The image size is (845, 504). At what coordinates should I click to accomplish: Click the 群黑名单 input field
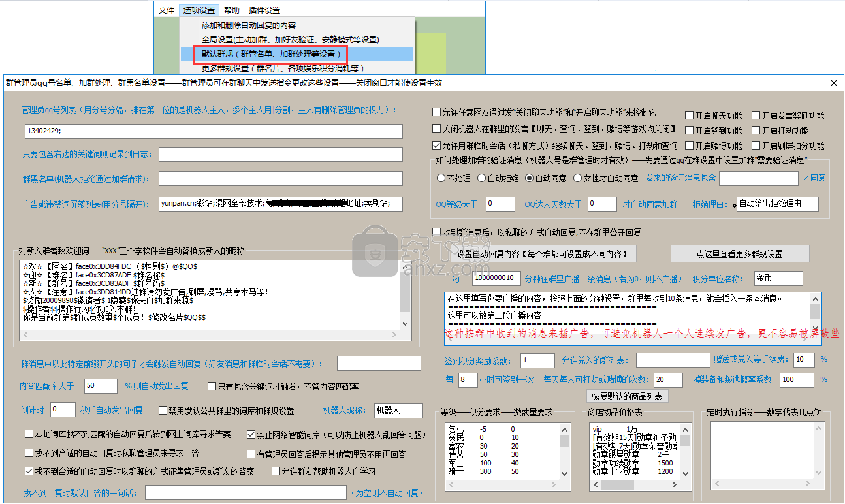click(280, 179)
